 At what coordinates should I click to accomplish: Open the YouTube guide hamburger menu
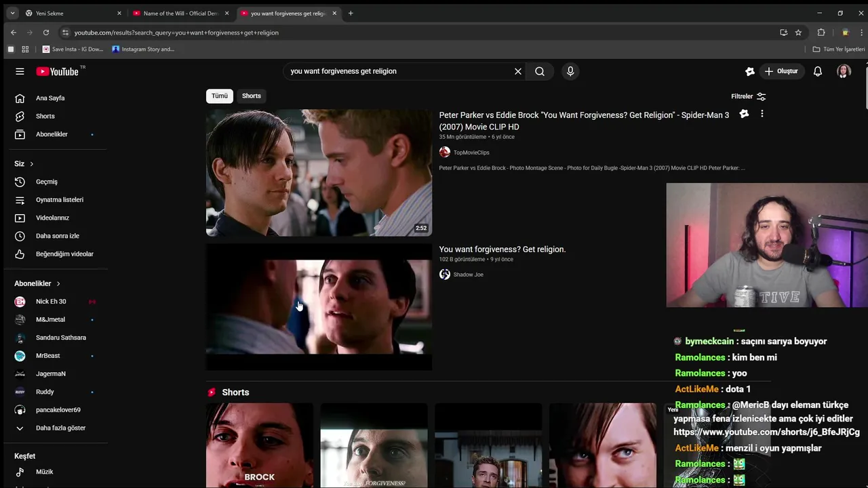point(20,71)
